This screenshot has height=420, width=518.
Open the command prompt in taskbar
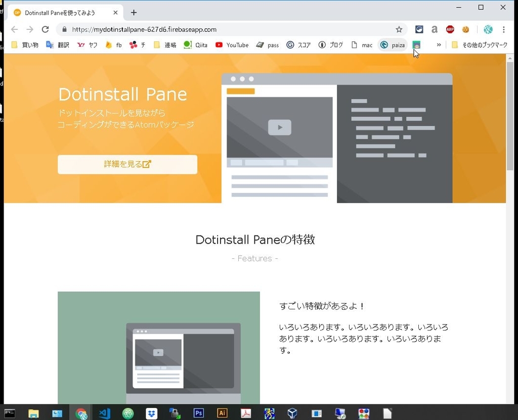click(10, 413)
